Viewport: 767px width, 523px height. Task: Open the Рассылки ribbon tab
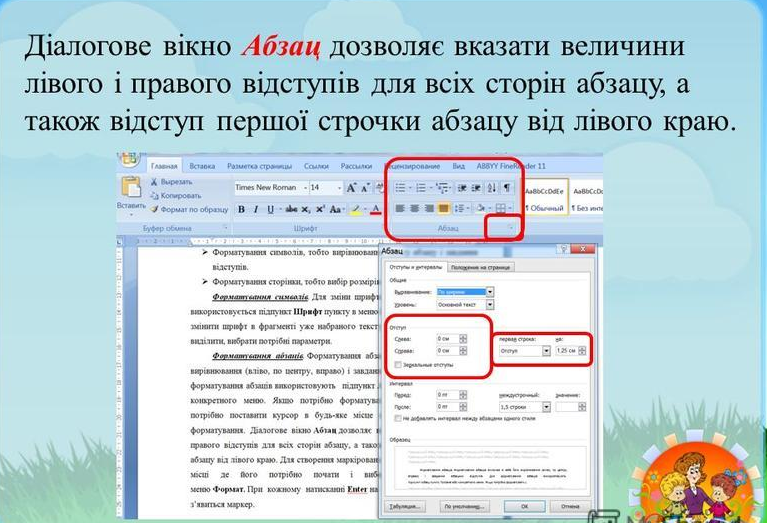click(356, 166)
